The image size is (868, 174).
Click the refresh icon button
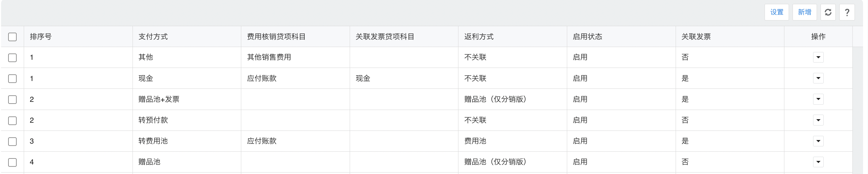828,12
